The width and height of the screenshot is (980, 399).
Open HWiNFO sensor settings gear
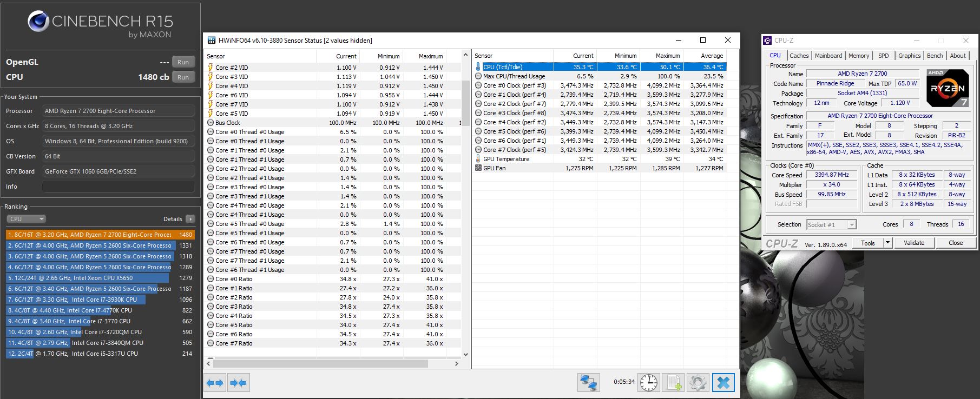tap(698, 383)
